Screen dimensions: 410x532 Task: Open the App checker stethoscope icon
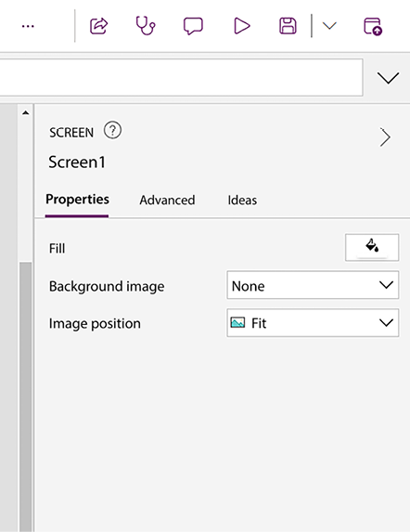[x=146, y=26]
